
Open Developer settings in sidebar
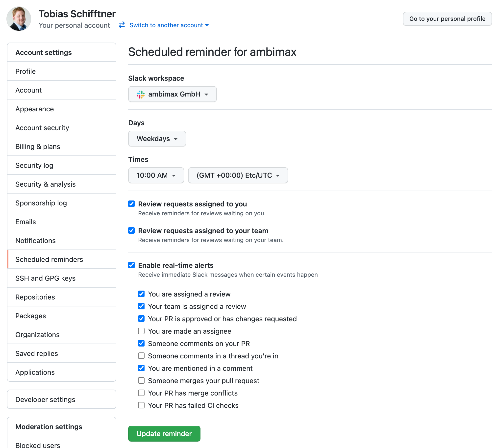pyautogui.click(x=45, y=399)
